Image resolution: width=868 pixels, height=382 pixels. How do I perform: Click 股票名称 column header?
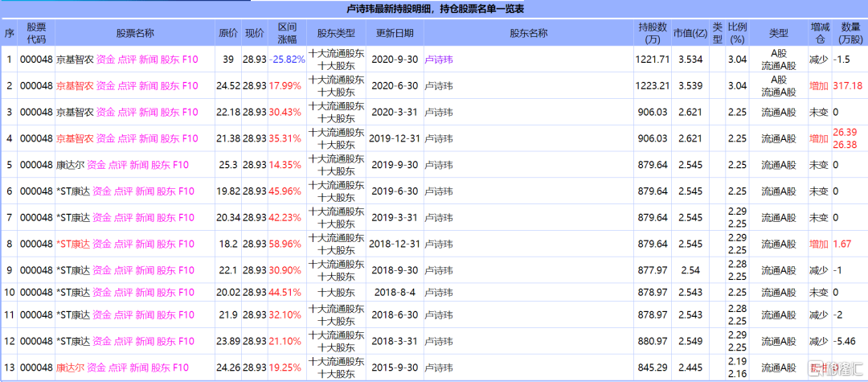[x=135, y=33]
